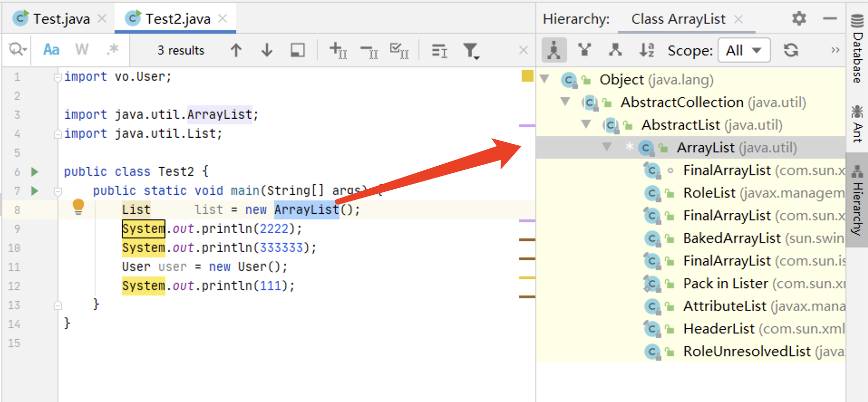
Task: Hide the Hierarchy tool window
Action: pos(830,19)
